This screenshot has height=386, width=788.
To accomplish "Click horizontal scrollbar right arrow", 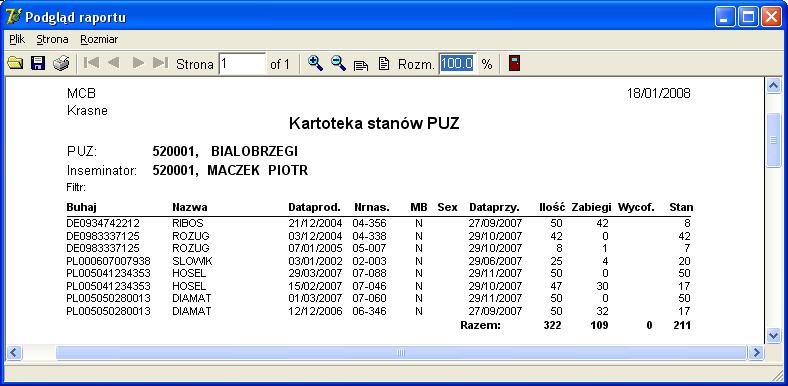I will click(x=755, y=352).
